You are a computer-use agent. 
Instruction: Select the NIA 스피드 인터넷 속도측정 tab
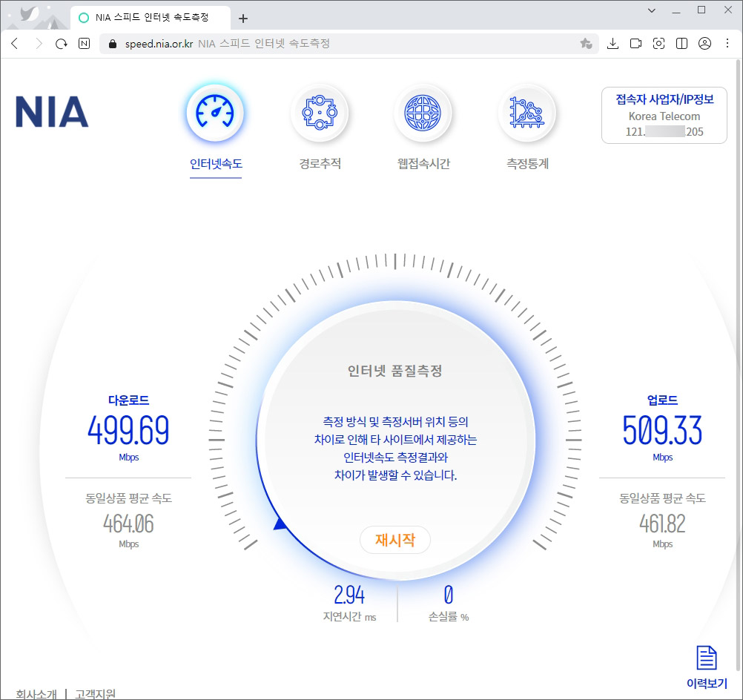[151, 18]
